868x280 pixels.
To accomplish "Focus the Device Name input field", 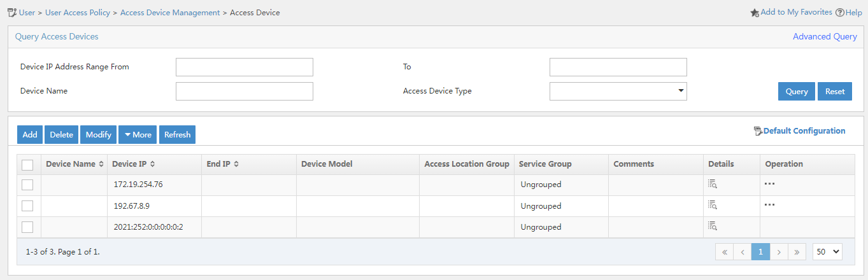I will [245, 91].
